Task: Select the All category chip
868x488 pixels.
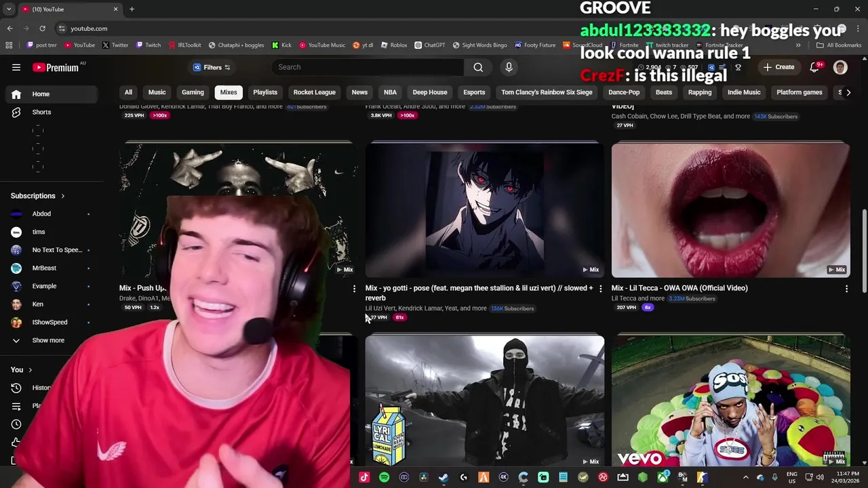Action: coord(128,92)
